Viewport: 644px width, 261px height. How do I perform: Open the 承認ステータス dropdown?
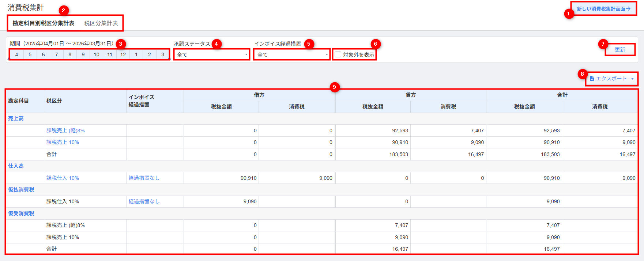point(212,54)
